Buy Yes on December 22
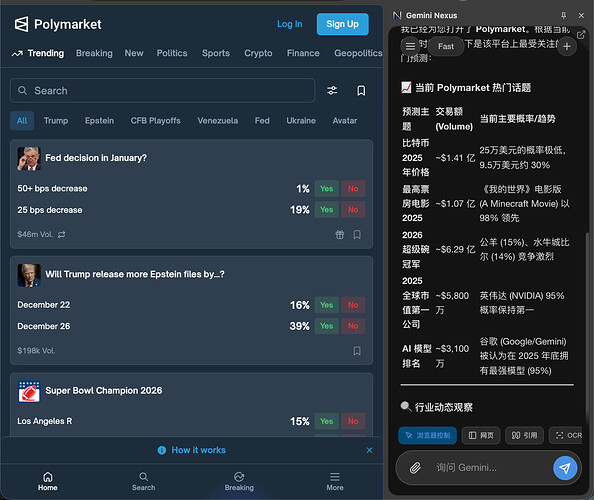 [x=327, y=305]
